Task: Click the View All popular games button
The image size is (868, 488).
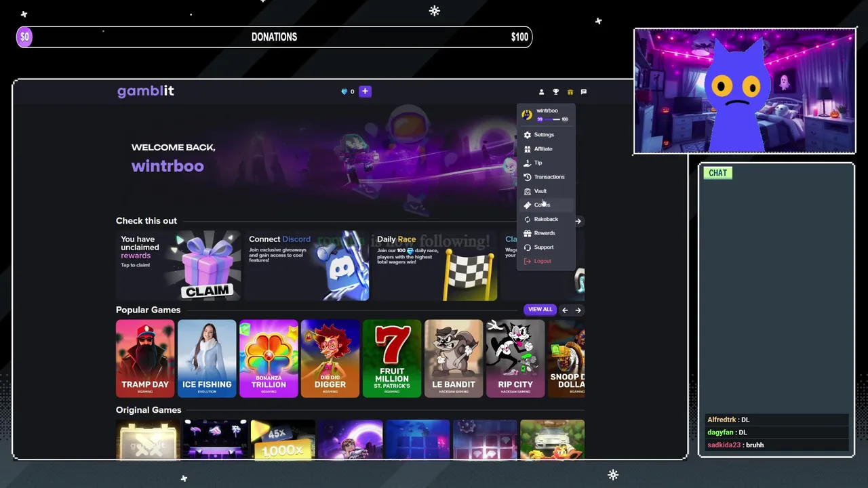Action: [x=540, y=310]
